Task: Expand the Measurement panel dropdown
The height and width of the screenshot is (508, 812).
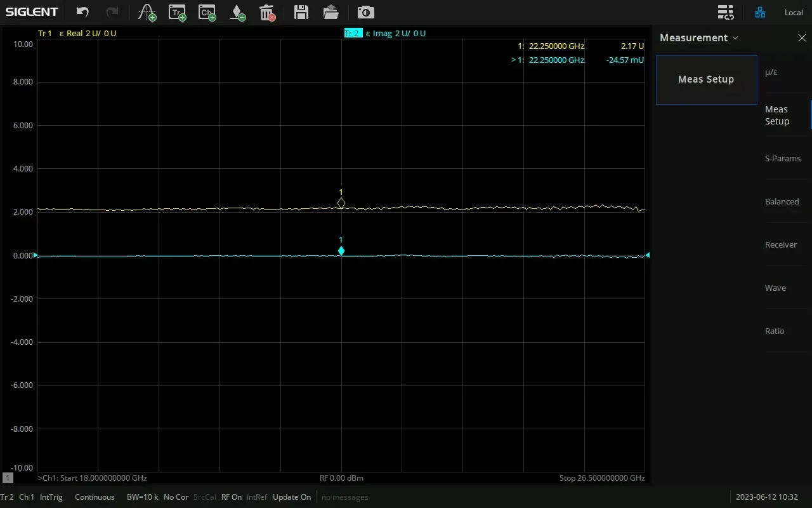Action: point(698,38)
